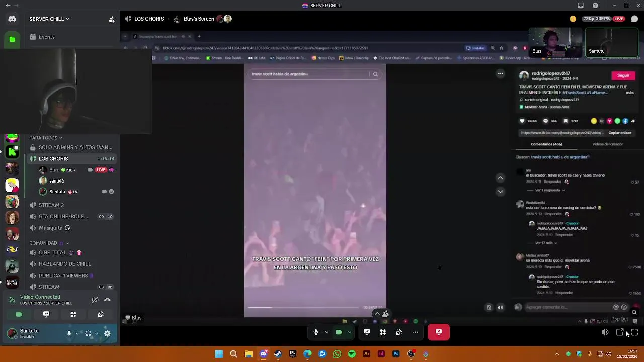Open Discord help question mark icon
Viewport: 644px width, 362px height.
click(596, 6)
